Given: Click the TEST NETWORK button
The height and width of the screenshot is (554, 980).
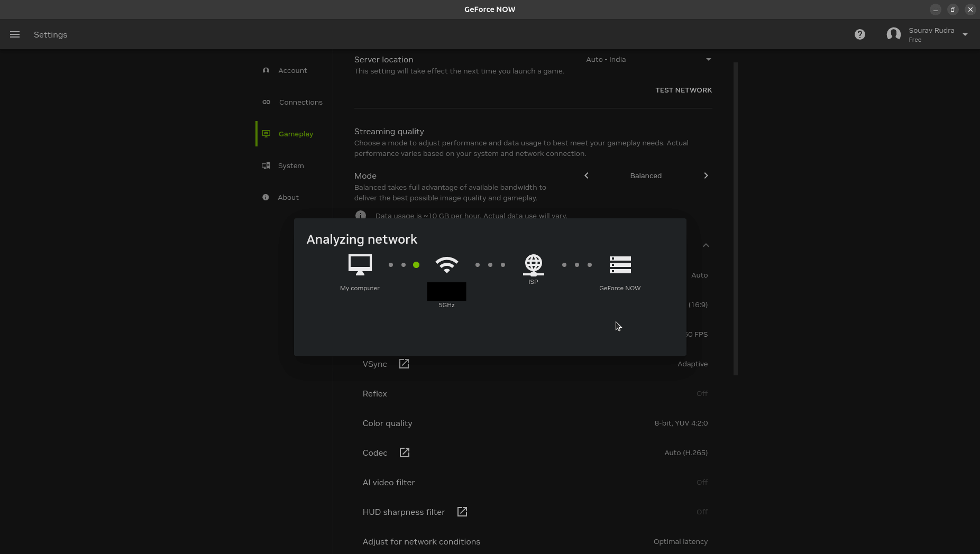Looking at the screenshot, I should coord(683,90).
